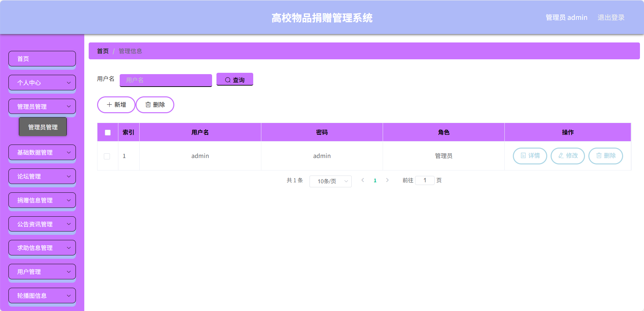Click trash icon in toolbar 删除 button
Image resolution: width=644 pixels, height=311 pixels.
click(x=148, y=105)
